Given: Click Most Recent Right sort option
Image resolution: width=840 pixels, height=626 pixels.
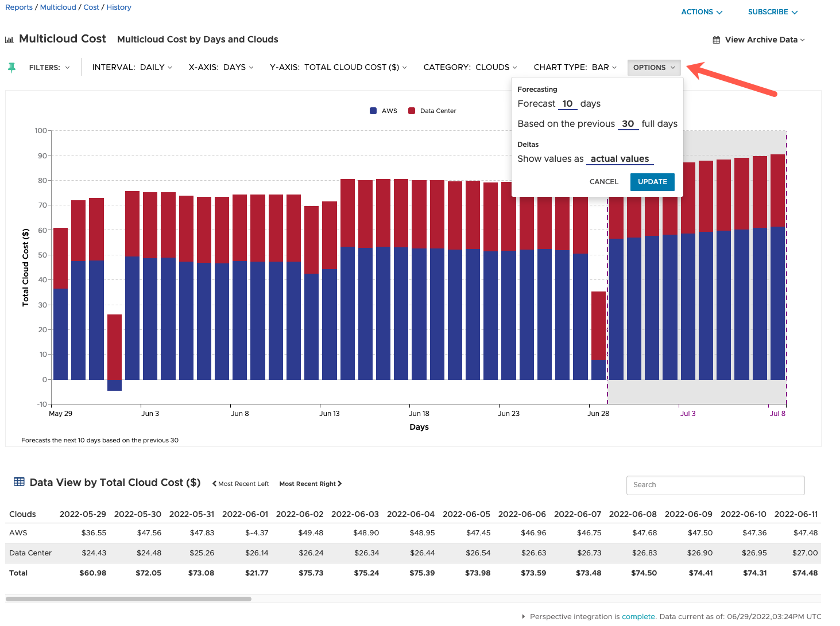Looking at the screenshot, I should (x=311, y=484).
